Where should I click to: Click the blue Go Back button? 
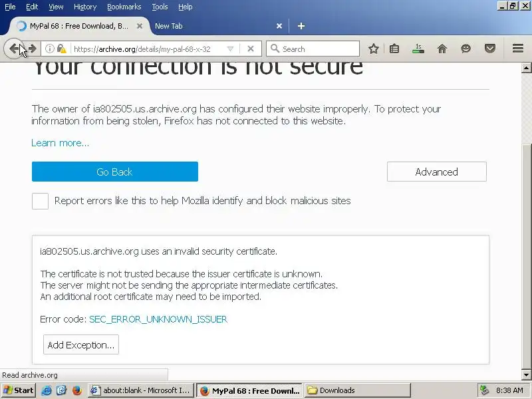pyautogui.click(x=114, y=172)
